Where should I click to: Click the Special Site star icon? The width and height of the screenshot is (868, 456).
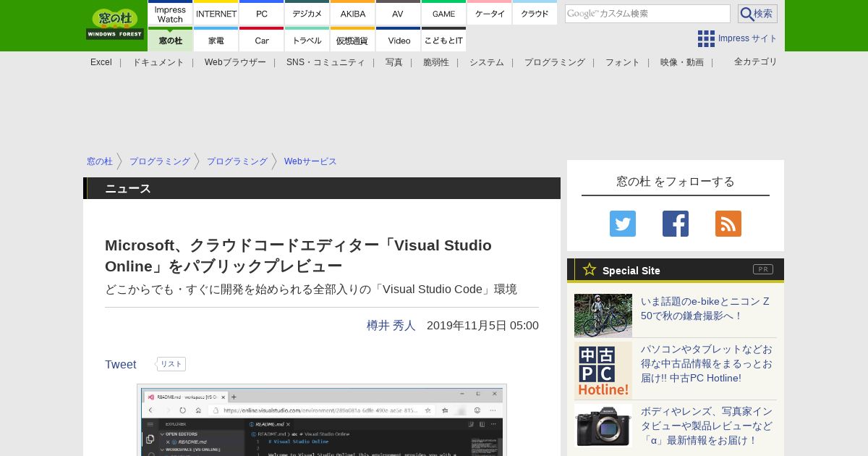click(x=590, y=270)
